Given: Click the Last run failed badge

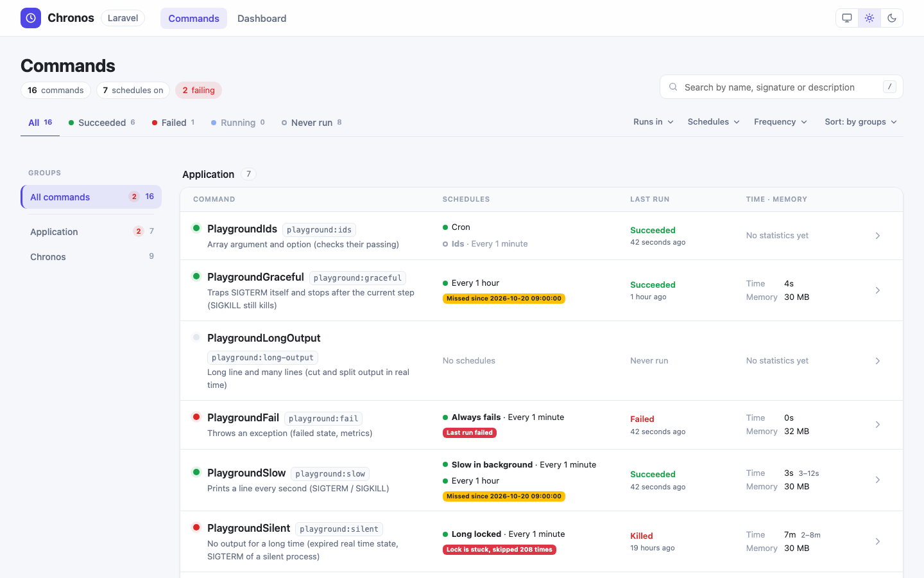Looking at the screenshot, I should pyautogui.click(x=470, y=433).
